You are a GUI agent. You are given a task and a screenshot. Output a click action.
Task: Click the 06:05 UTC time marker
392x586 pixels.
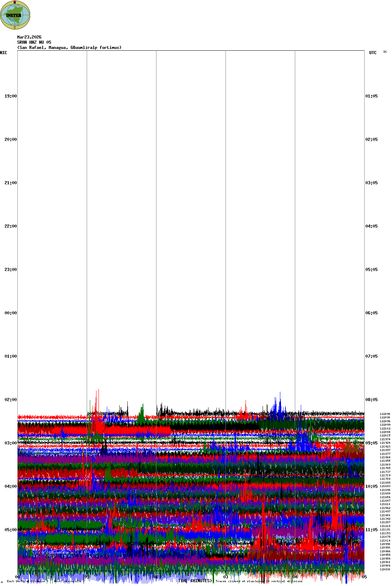coord(372,313)
